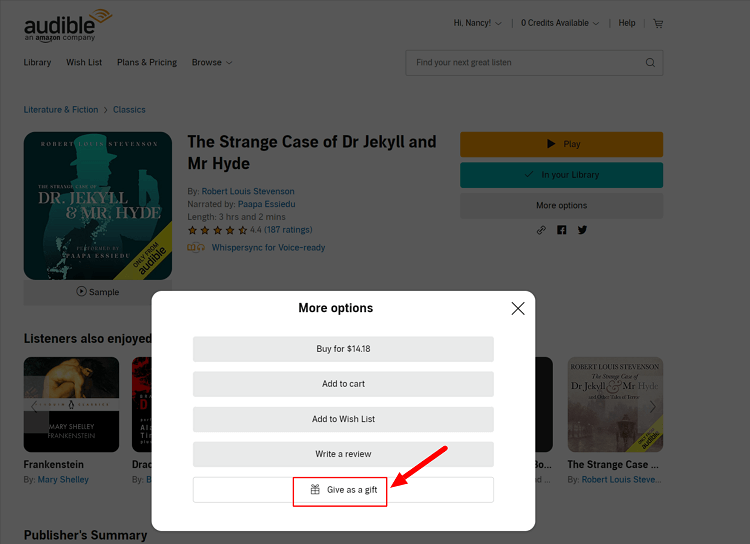The height and width of the screenshot is (544, 750).
Task: Click Add to cart button
Action: tap(343, 384)
